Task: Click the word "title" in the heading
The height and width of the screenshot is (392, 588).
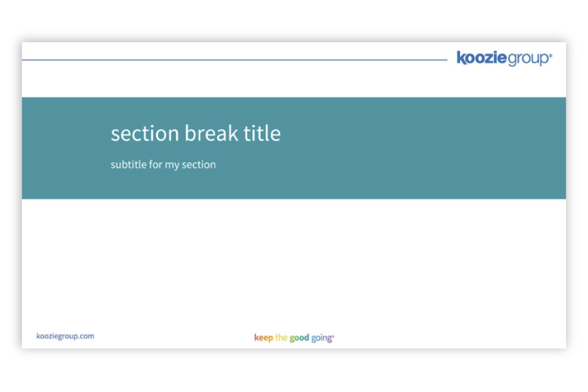Action: (x=262, y=133)
